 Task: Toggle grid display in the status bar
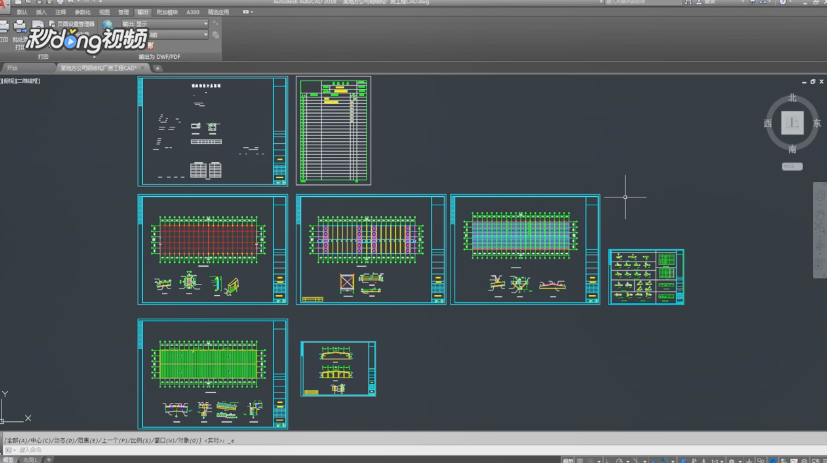(580, 461)
